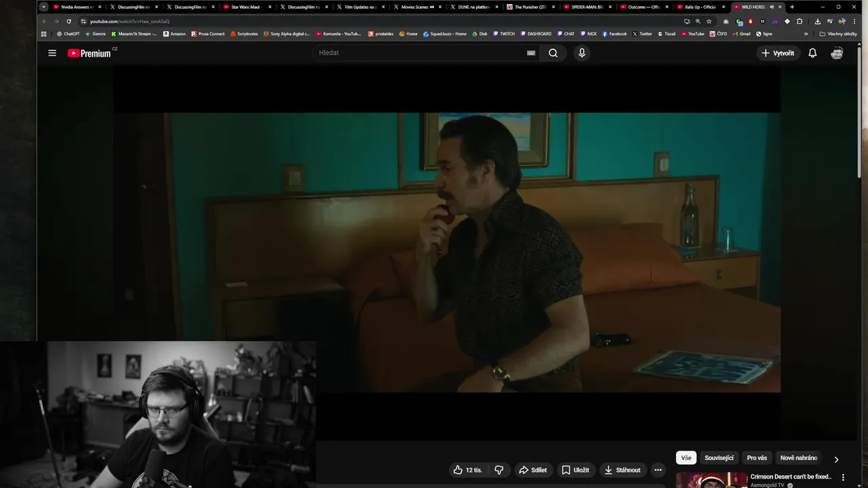This screenshot has height=488, width=868.
Task: Start voice search with microphone icon
Action: coord(582,53)
